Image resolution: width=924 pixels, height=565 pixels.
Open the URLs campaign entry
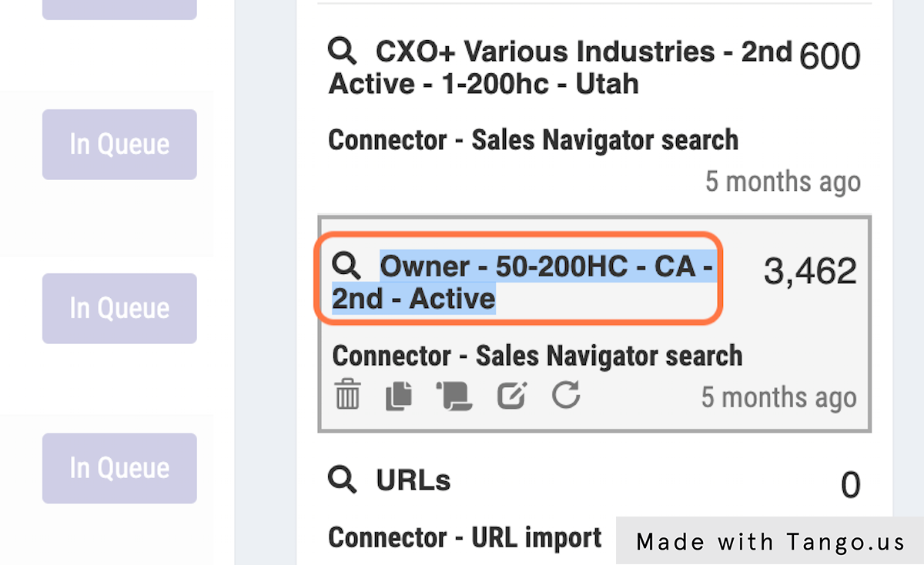[413, 480]
